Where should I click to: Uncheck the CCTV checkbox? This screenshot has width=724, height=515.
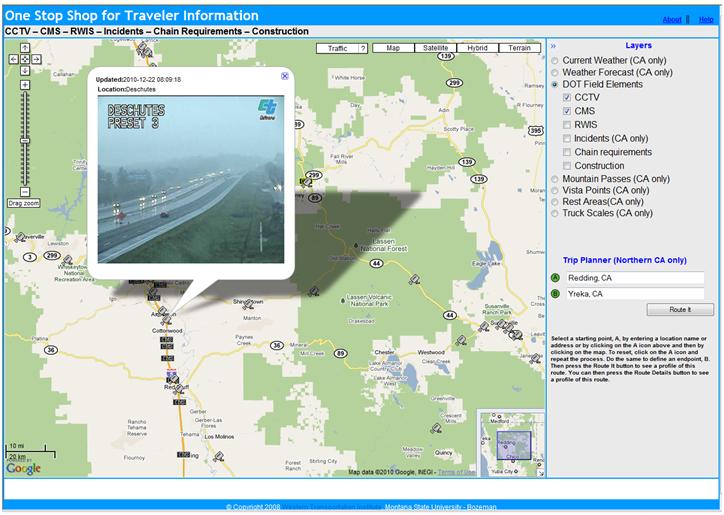pyautogui.click(x=567, y=97)
